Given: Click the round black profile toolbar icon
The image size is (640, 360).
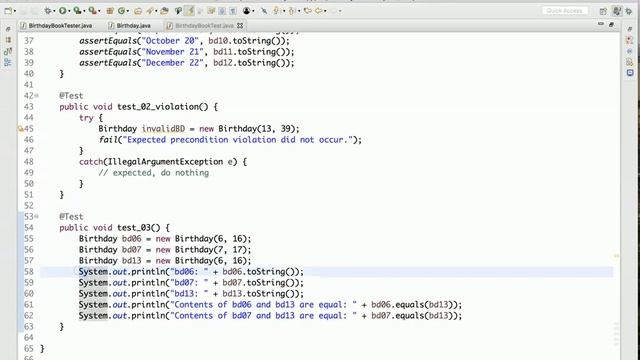Looking at the screenshot, I should tap(246, 11).
